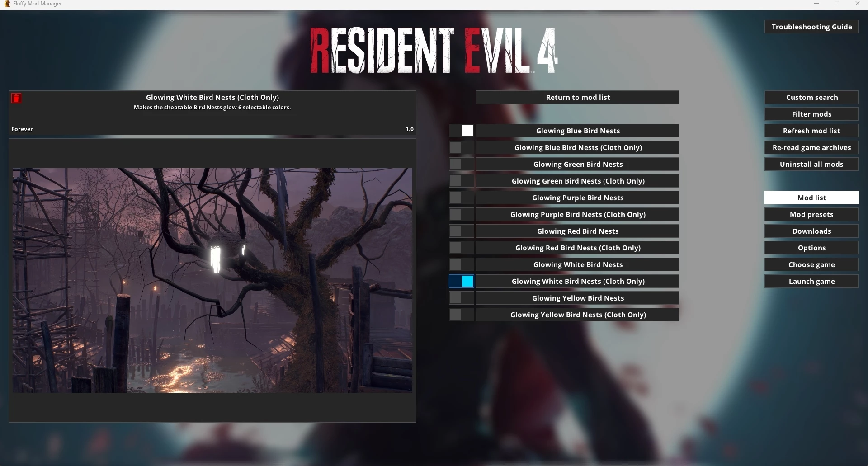868x466 pixels.
Task: Click Launch game button
Action: point(811,281)
